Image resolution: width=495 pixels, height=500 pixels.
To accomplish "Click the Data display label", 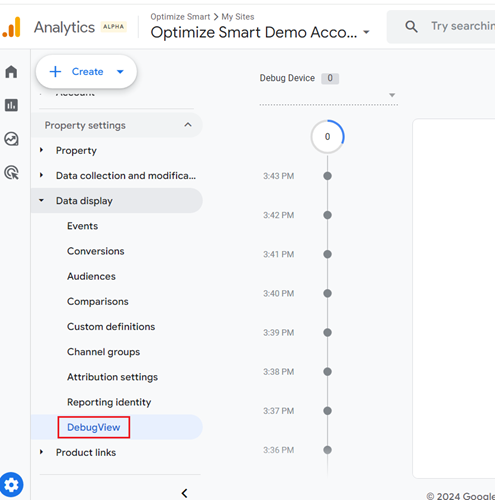I will click(84, 201).
